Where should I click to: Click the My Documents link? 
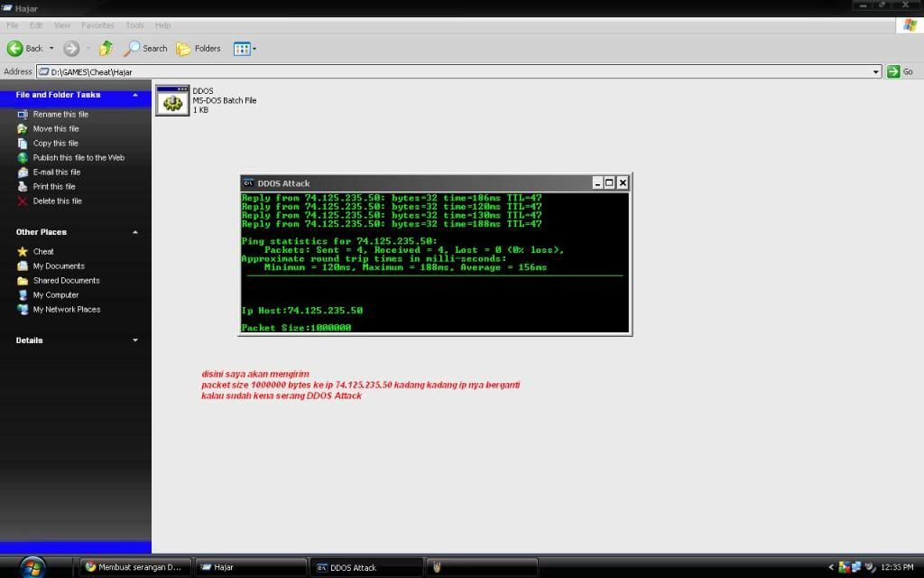point(59,266)
